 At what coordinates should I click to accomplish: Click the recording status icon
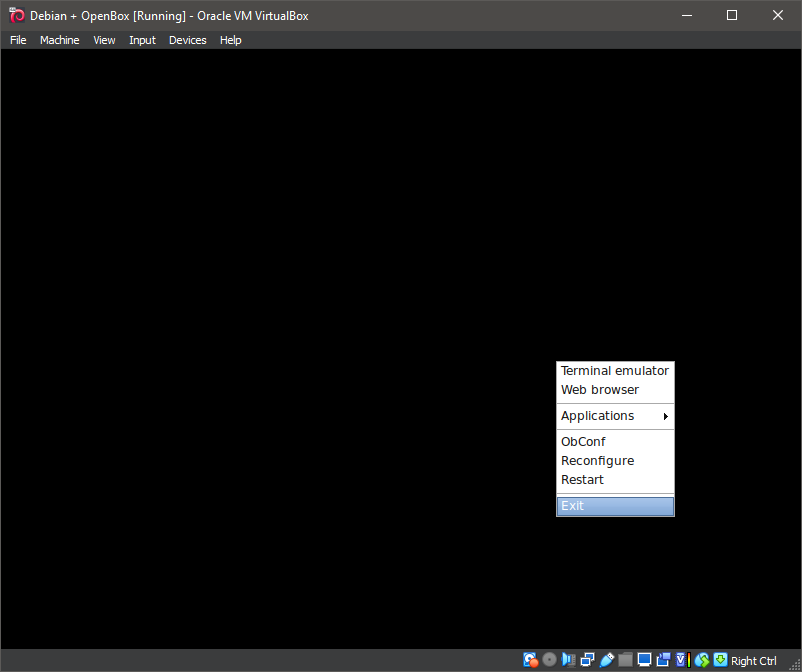pyautogui.click(x=663, y=660)
